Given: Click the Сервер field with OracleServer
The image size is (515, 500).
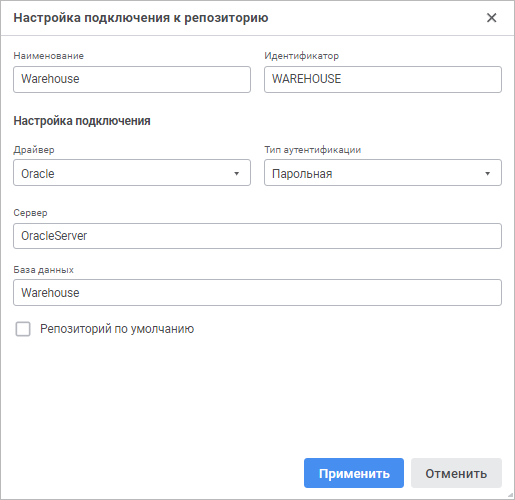Looking at the screenshot, I should pos(257,236).
